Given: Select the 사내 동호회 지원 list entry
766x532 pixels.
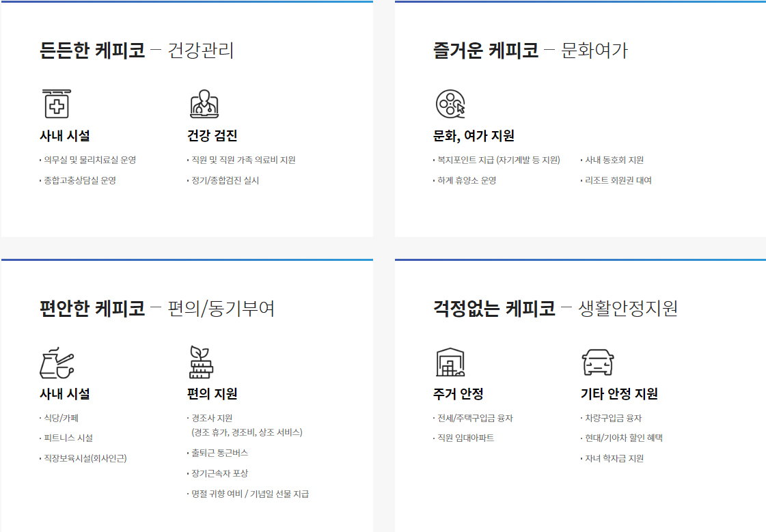Looking at the screenshot, I should tap(614, 160).
